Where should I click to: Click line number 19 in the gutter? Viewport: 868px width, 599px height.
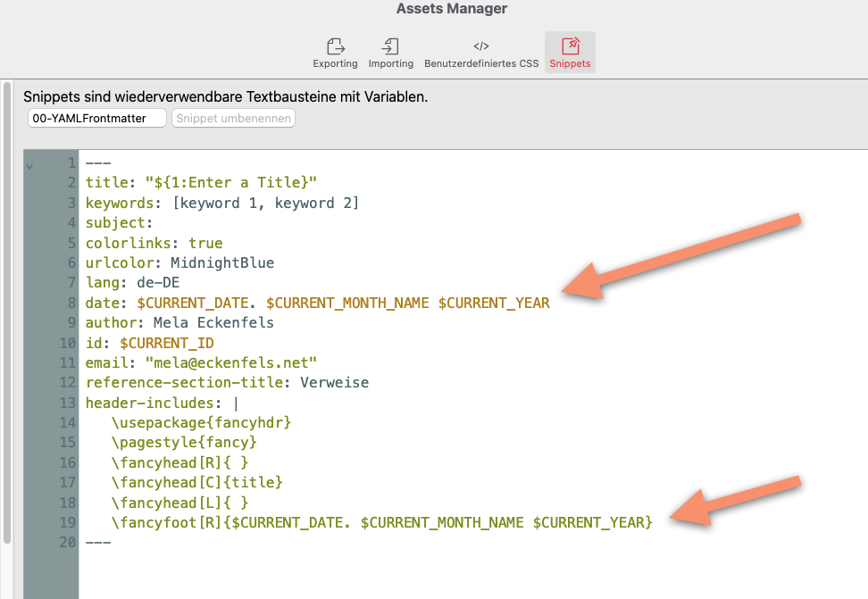[67, 522]
